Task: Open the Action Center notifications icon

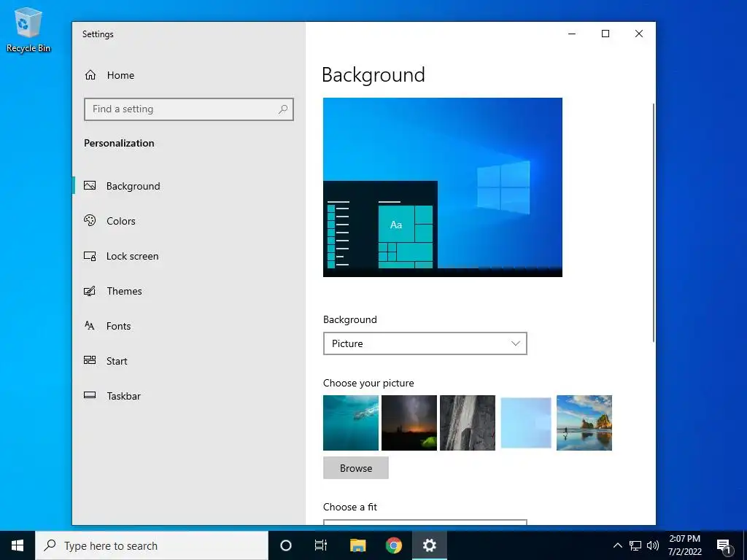Action: 724,545
